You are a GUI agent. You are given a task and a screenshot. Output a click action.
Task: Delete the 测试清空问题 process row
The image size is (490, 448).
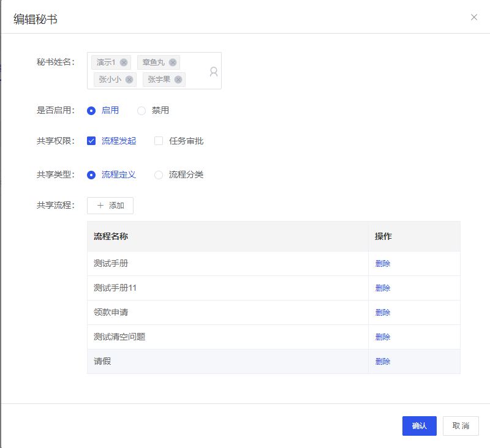(383, 337)
